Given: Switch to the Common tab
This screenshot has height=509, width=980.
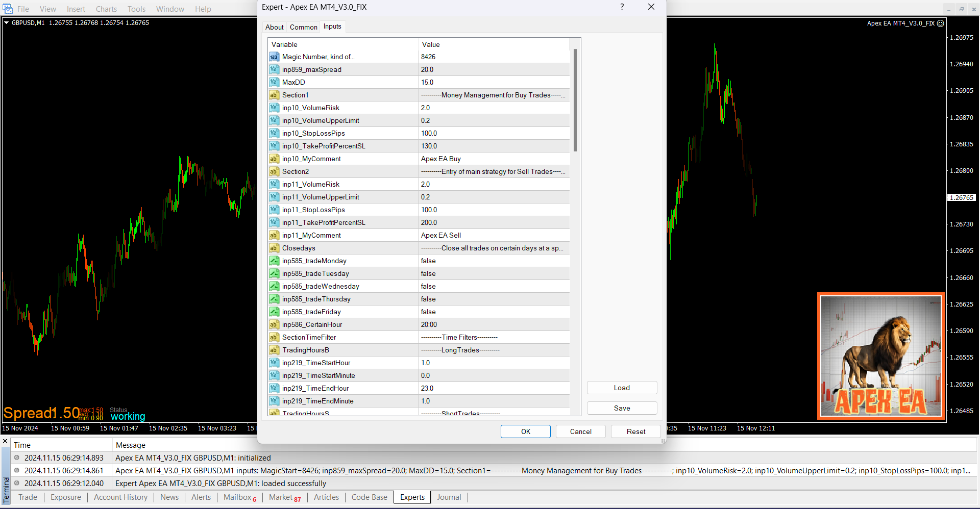Looking at the screenshot, I should pyautogui.click(x=303, y=27).
